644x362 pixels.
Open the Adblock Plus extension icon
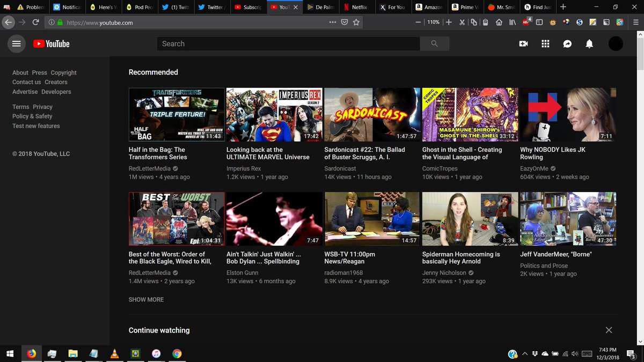click(x=527, y=22)
